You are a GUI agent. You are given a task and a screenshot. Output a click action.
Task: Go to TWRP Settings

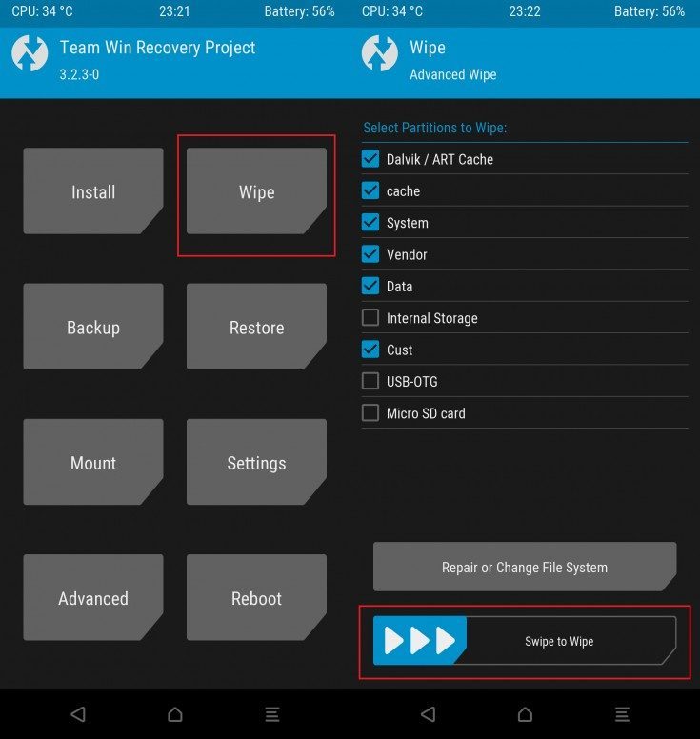point(256,463)
